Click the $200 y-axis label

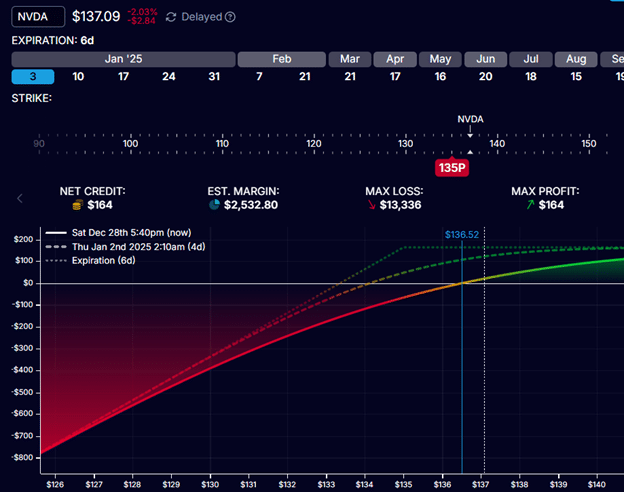coord(23,239)
